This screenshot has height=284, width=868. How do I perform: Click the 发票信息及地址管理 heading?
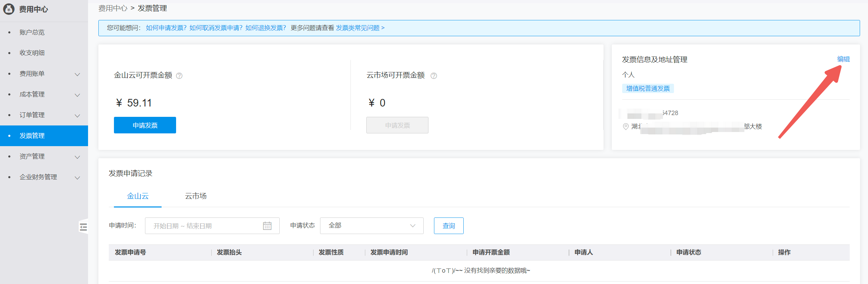pyautogui.click(x=655, y=60)
